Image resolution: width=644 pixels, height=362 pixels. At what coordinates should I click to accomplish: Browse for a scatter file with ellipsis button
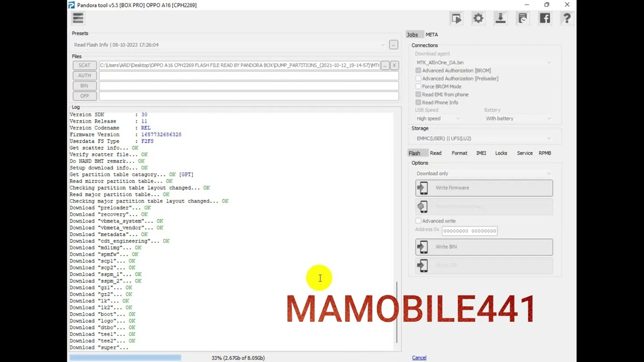pyautogui.click(x=385, y=65)
